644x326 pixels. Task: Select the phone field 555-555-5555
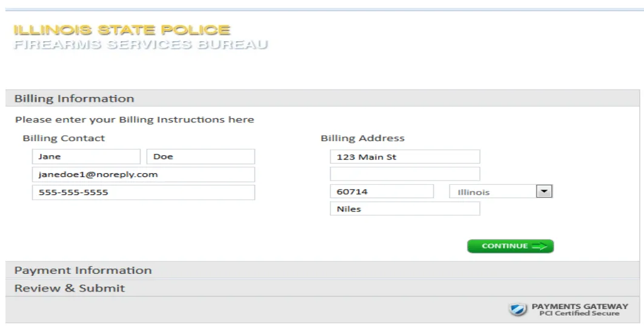tap(144, 192)
